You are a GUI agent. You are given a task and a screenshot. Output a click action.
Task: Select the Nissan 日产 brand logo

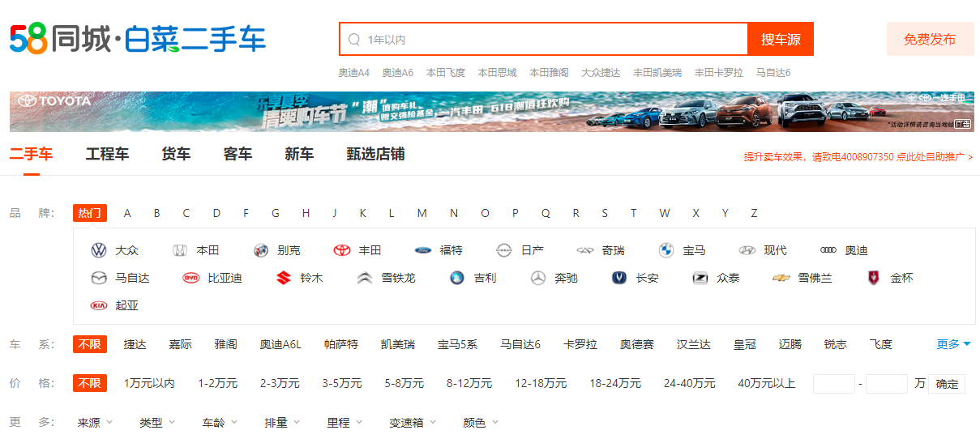504,250
